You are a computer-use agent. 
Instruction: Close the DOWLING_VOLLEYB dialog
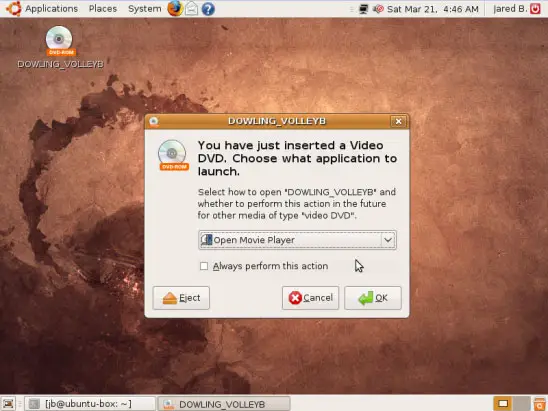click(x=398, y=121)
